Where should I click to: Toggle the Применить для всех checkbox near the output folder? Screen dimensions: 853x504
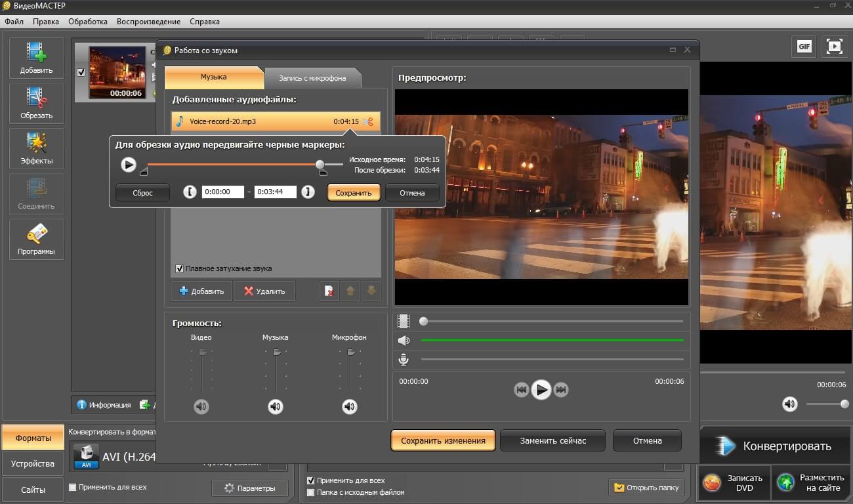pos(310,480)
